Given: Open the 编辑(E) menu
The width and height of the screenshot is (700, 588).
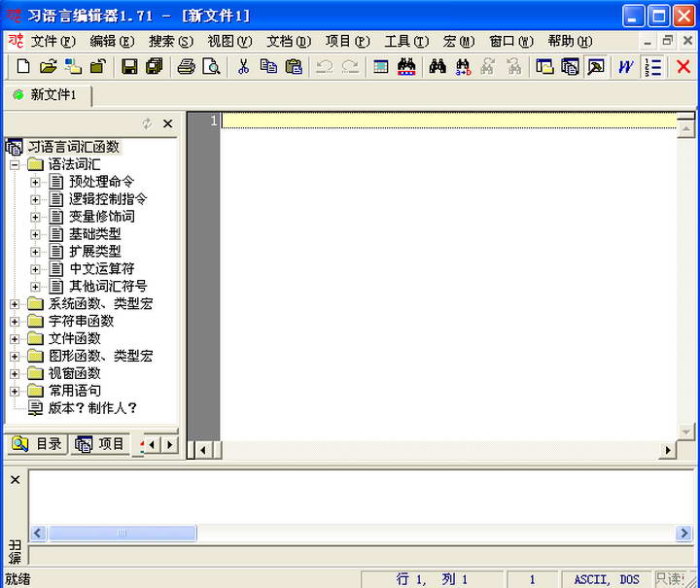Looking at the screenshot, I should pos(112,42).
